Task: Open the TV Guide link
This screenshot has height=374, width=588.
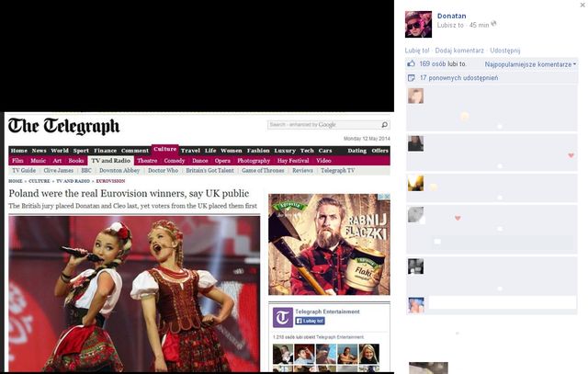Action: 24,170
